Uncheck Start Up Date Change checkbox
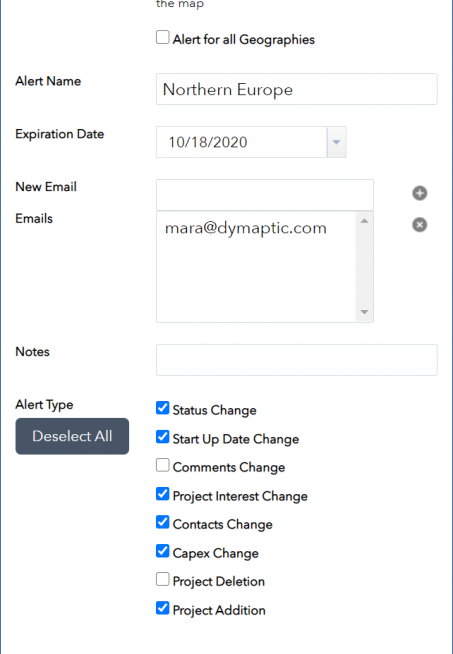 click(x=163, y=437)
